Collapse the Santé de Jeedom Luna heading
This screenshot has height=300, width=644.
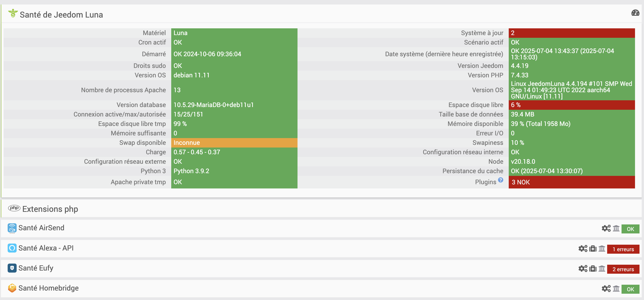61,15
